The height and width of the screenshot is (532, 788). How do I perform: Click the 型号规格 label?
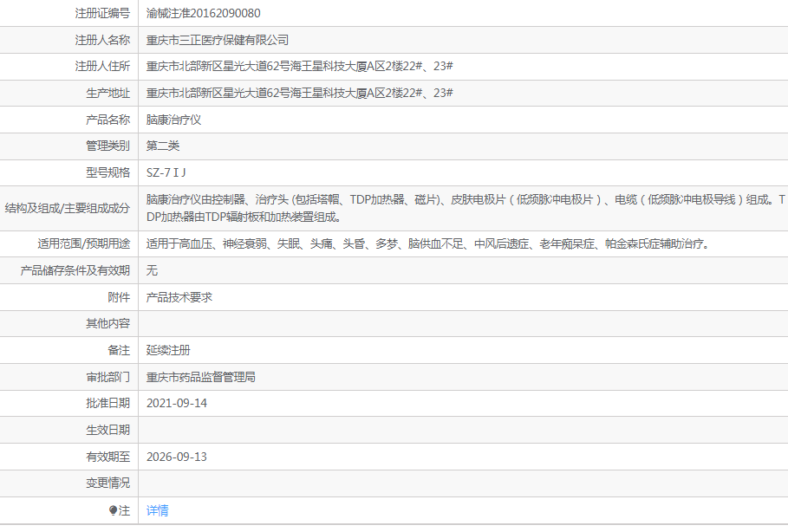[108, 172]
